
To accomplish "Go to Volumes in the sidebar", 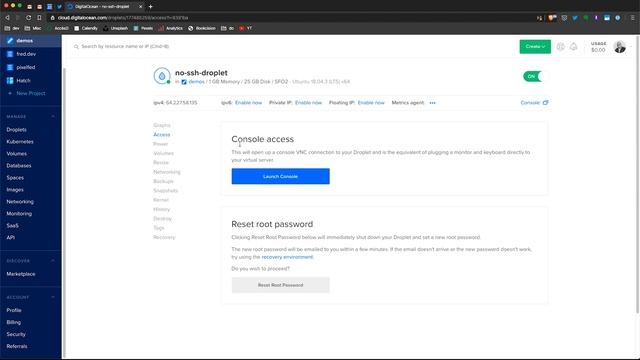I will (16, 153).
